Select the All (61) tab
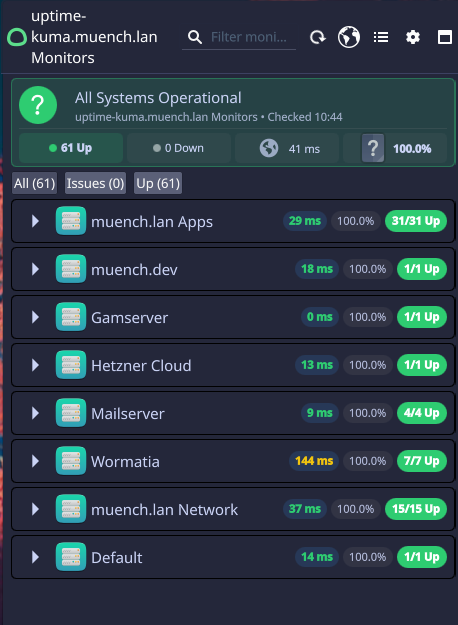The width and height of the screenshot is (458, 625). (x=34, y=183)
